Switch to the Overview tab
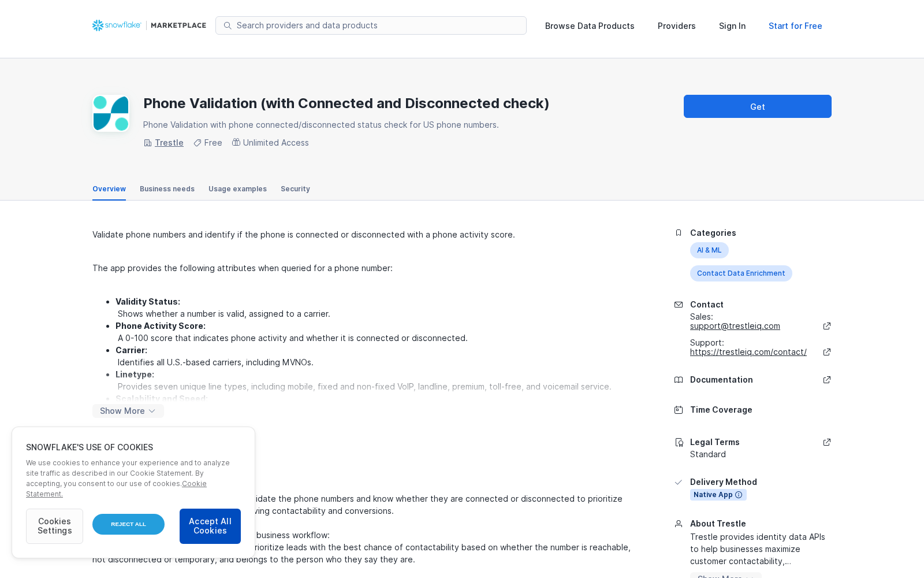 point(109,189)
